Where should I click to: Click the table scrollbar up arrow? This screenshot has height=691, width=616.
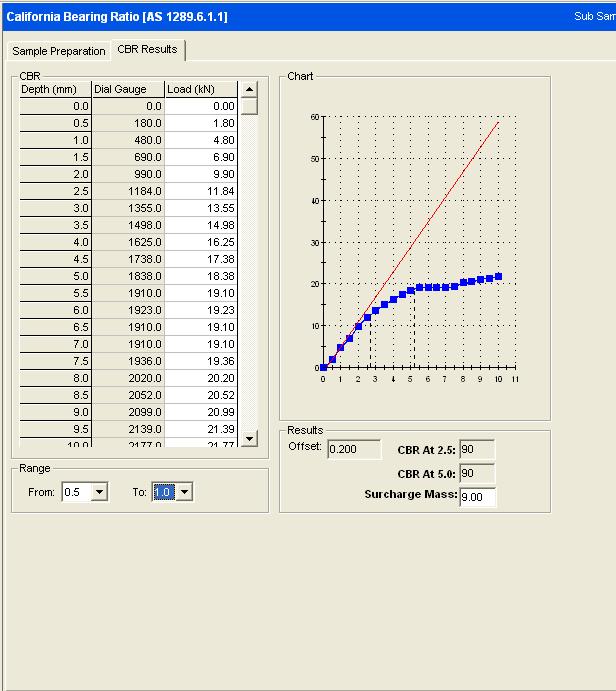coord(249,90)
